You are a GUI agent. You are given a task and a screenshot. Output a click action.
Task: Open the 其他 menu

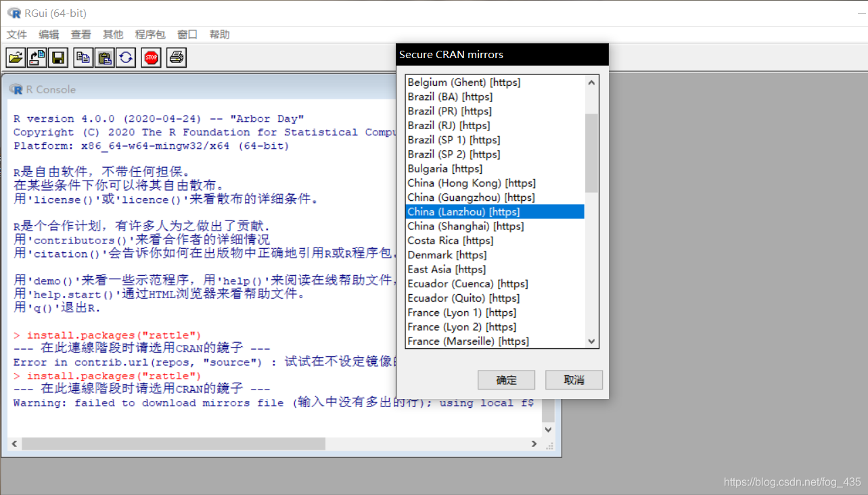pos(113,34)
